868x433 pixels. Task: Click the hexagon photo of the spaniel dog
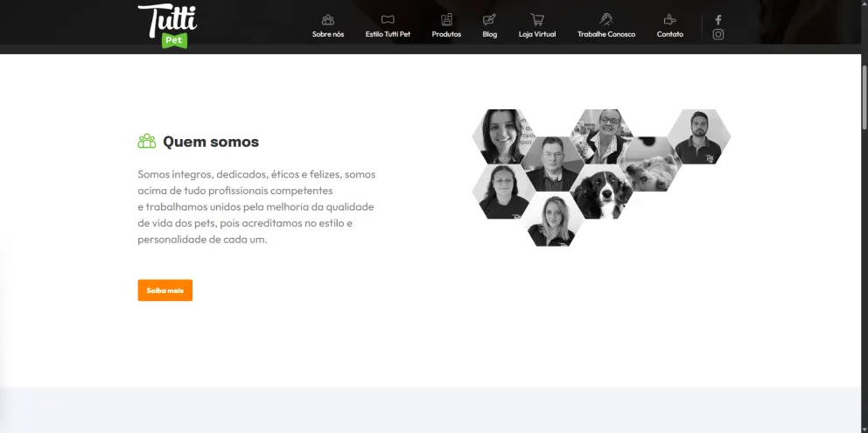click(x=602, y=192)
